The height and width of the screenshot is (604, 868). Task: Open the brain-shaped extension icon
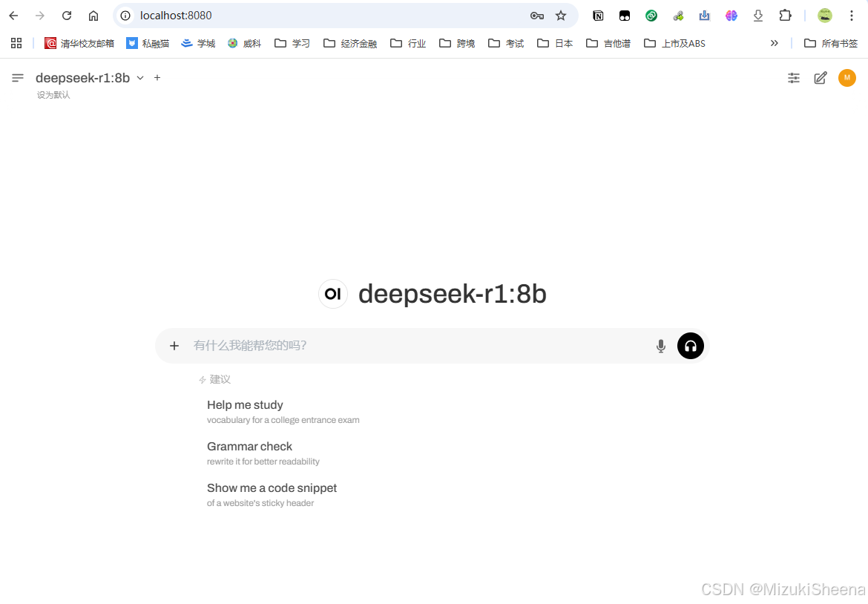pyautogui.click(x=731, y=16)
